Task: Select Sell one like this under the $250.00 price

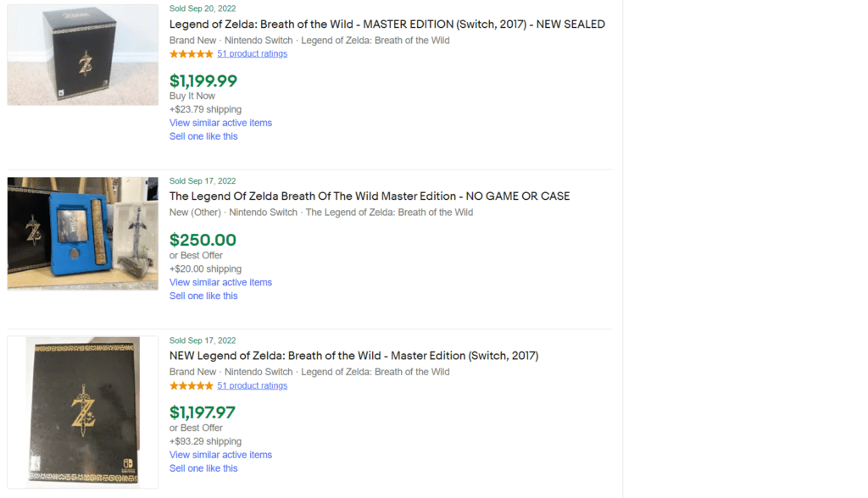Action: pos(203,296)
